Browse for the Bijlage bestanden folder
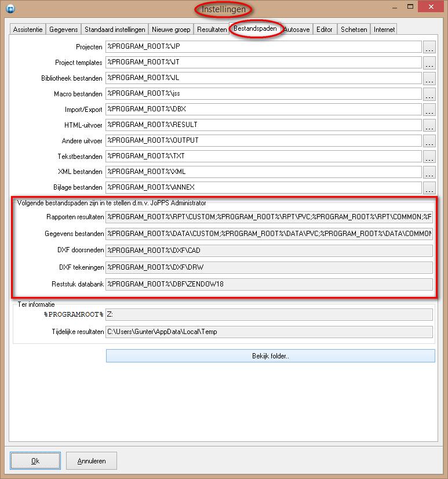This screenshot has height=479, width=448. click(429, 187)
